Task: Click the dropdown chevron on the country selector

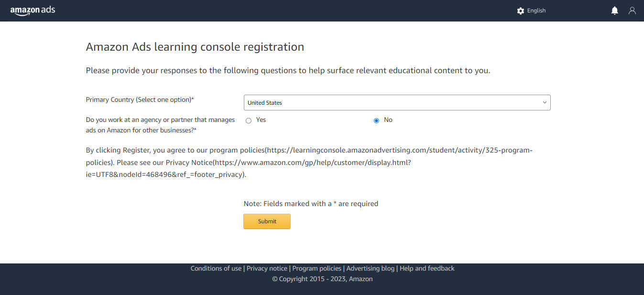Action: point(544,102)
